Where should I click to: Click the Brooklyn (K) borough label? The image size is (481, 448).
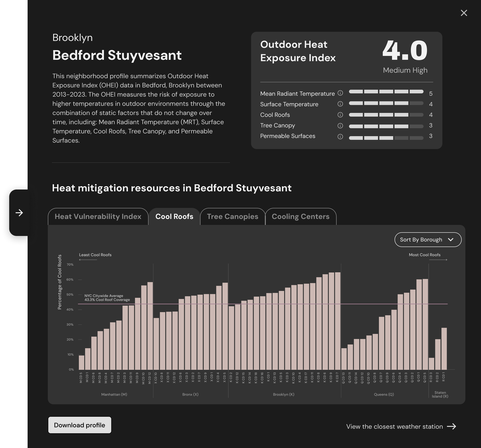283,394
